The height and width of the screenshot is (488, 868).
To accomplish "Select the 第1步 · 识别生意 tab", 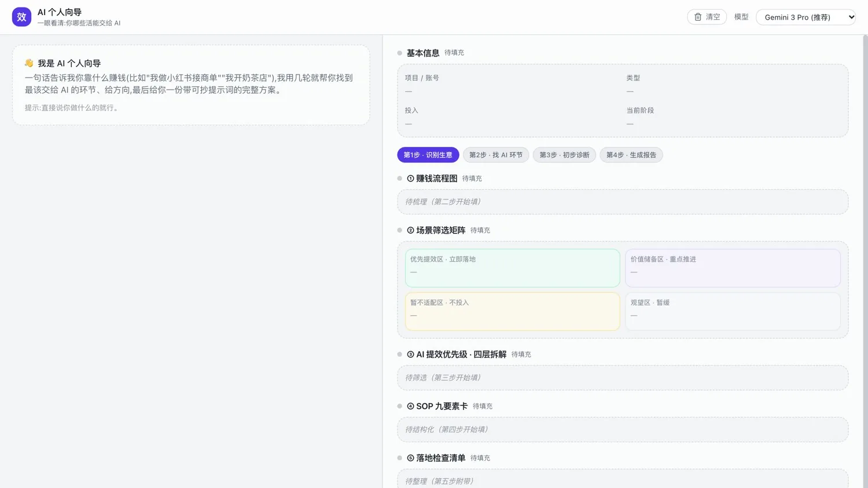I will click(x=428, y=155).
